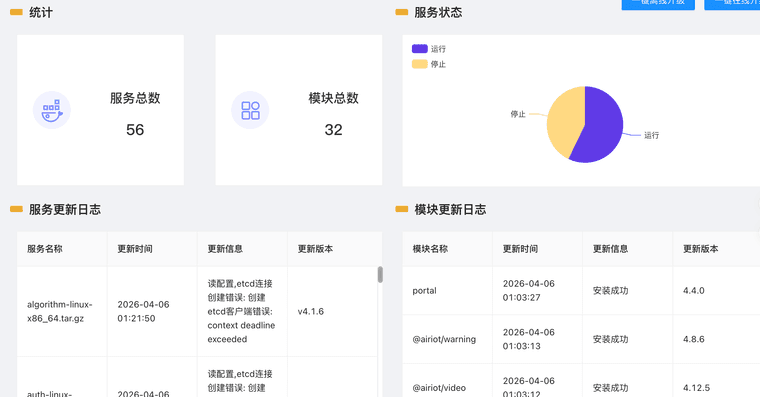Click the 服务总数 label
Viewport: 760px width, 397px height.
(x=135, y=98)
